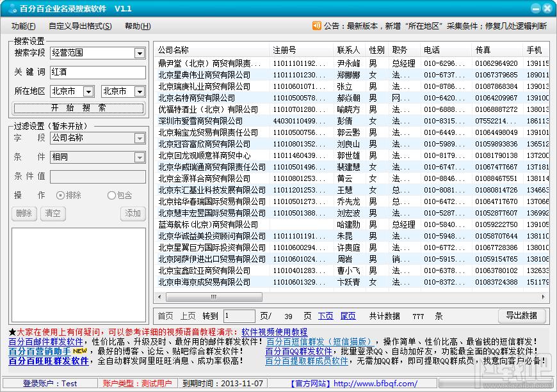The height and width of the screenshot is (392, 557).
Task: Click the app logo in title bar
Action: click(x=12, y=9)
